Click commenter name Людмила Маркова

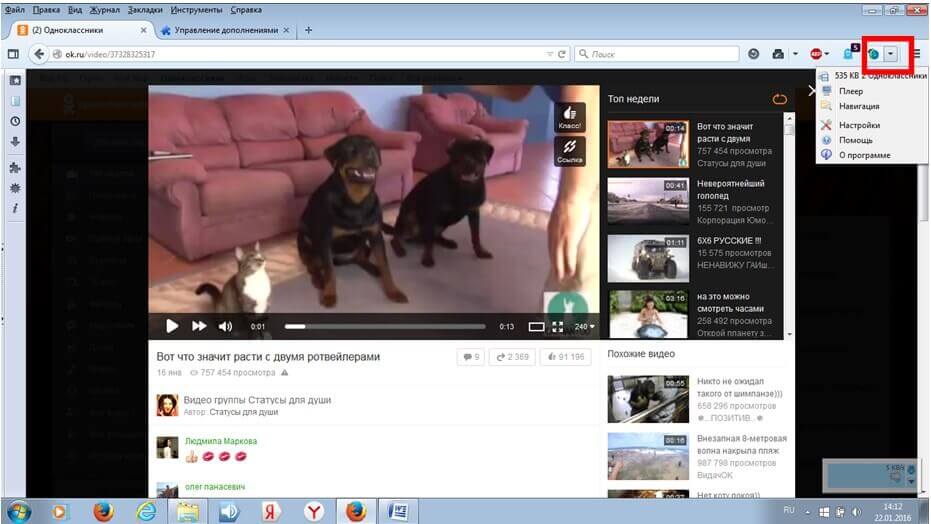pyautogui.click(x=221, y=441)
